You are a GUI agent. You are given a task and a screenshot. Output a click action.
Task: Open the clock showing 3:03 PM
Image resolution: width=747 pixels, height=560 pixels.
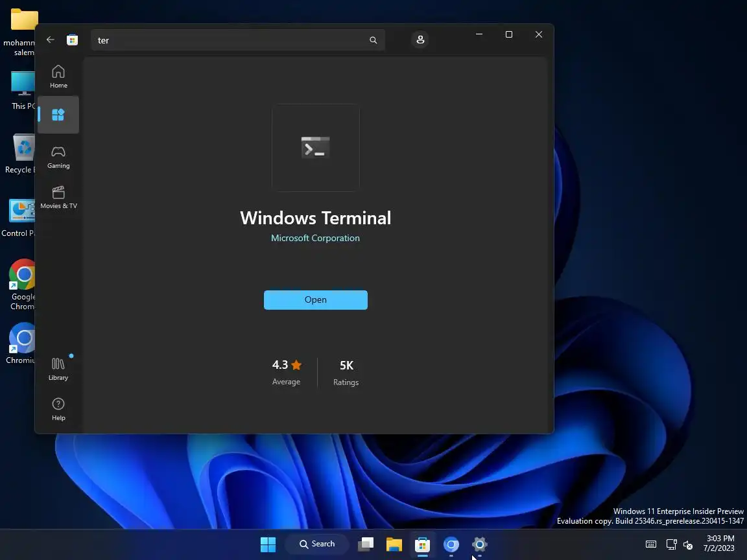719,543
